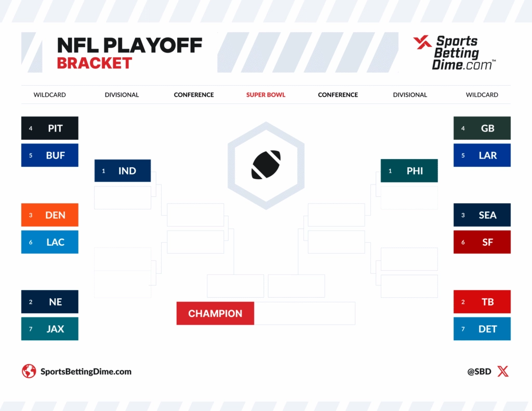Select the GB wildcard team box
Image resolution: width=532 pixels, height=411 pixels.
[x=482, y=128]
